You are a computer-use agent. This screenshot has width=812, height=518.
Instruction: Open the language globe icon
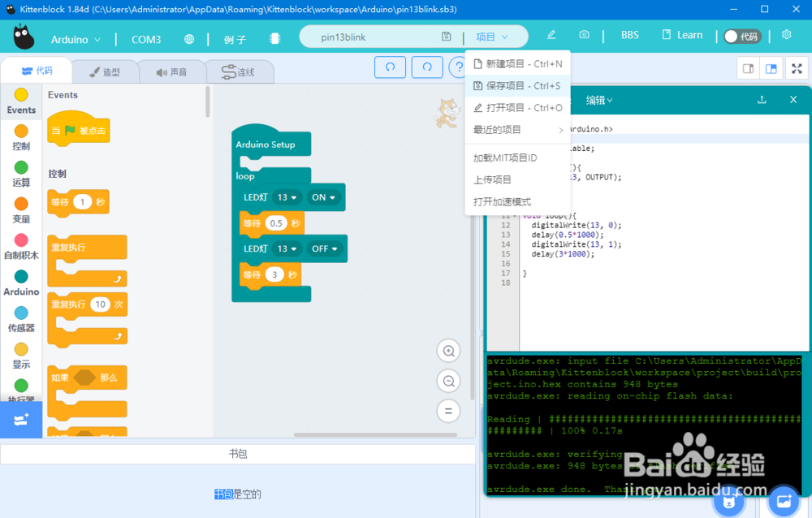click(189, 39)
